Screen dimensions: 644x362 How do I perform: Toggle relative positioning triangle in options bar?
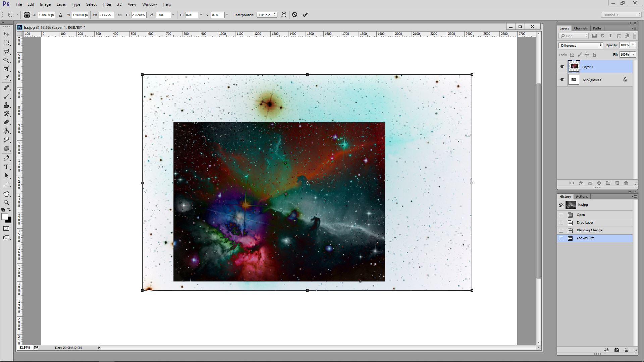60,15
